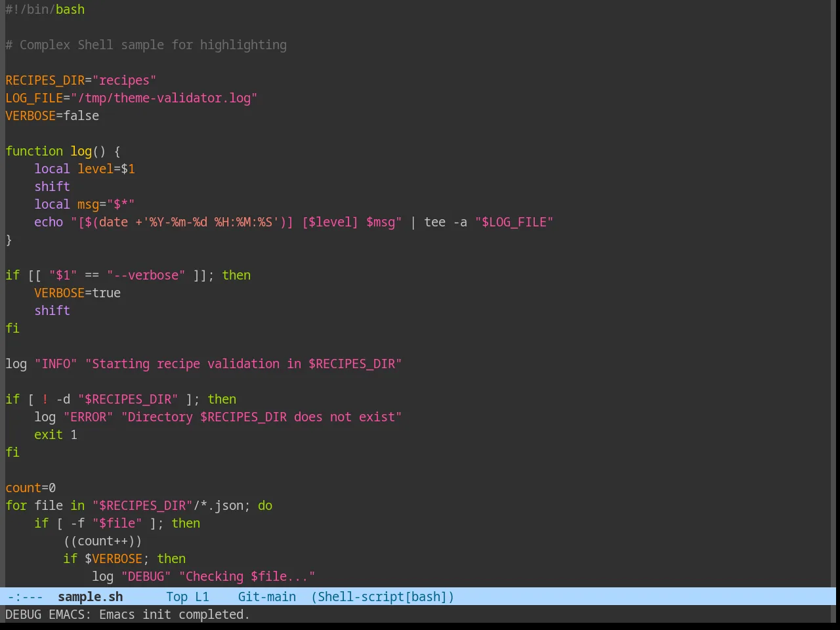Image resolution: width=840 pixels, height=630 pixels.
Task: Click the first 'fi' after VERBOSE block
Action: (12, 328)
